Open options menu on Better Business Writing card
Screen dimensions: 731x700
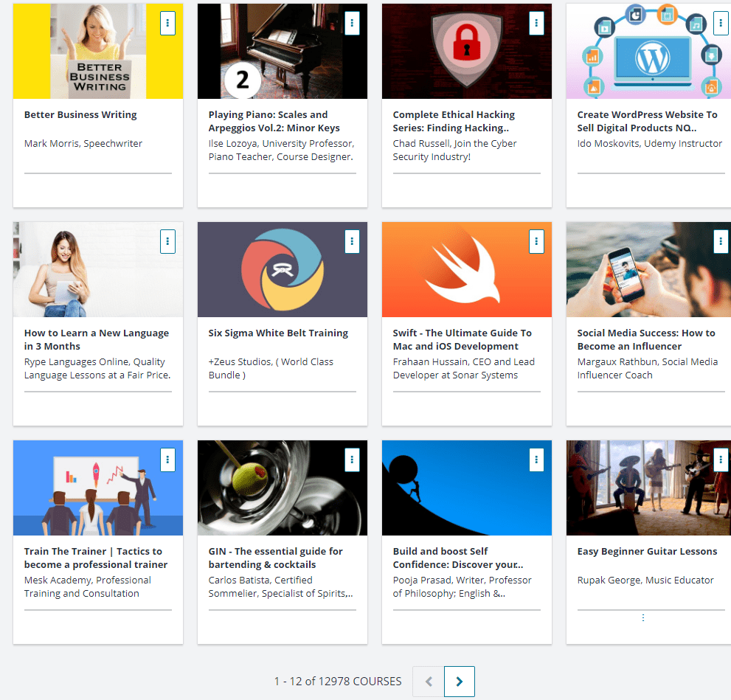pyautogui.click(x=167, y=24)
